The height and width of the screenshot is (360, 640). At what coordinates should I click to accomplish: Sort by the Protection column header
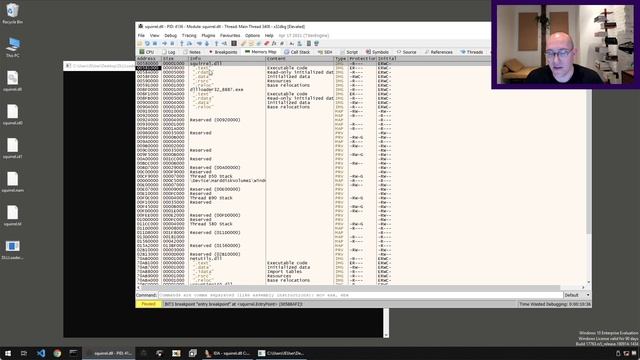[362, 59]
